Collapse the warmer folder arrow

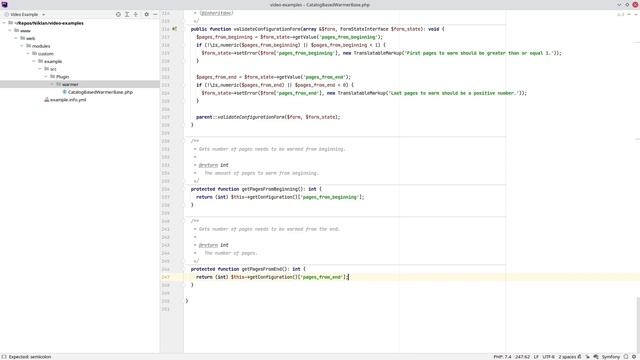[x=52, y=84]
